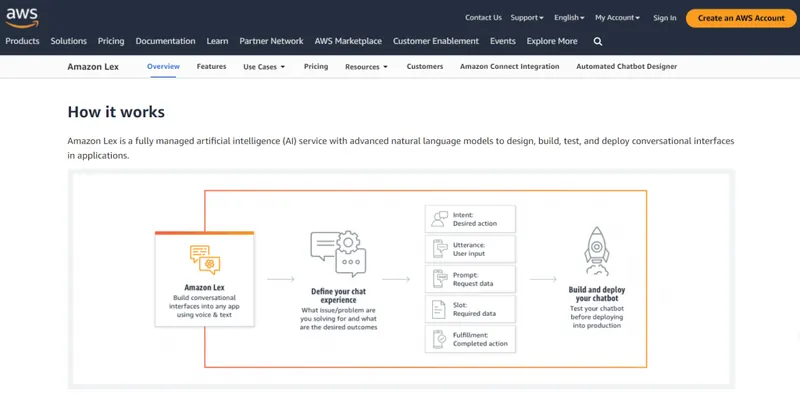
Task: Click 'Build and deploy your chatbot' text
Action: pyautogui.click(x=596, y=294)
